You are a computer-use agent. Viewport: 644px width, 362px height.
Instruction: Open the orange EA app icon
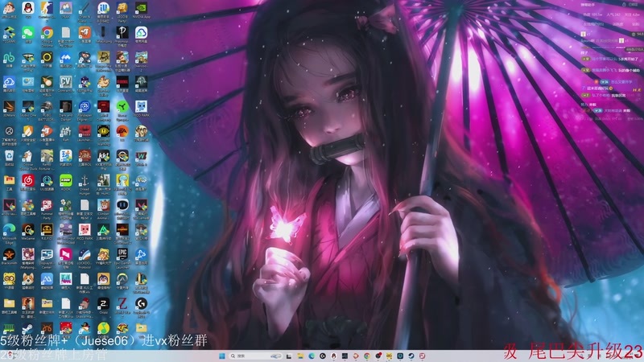coord(122,131)
